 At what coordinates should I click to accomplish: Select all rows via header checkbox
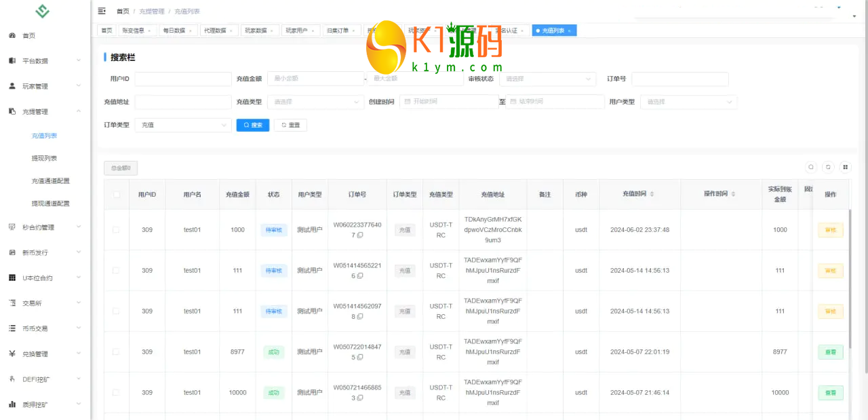(117, 195)
